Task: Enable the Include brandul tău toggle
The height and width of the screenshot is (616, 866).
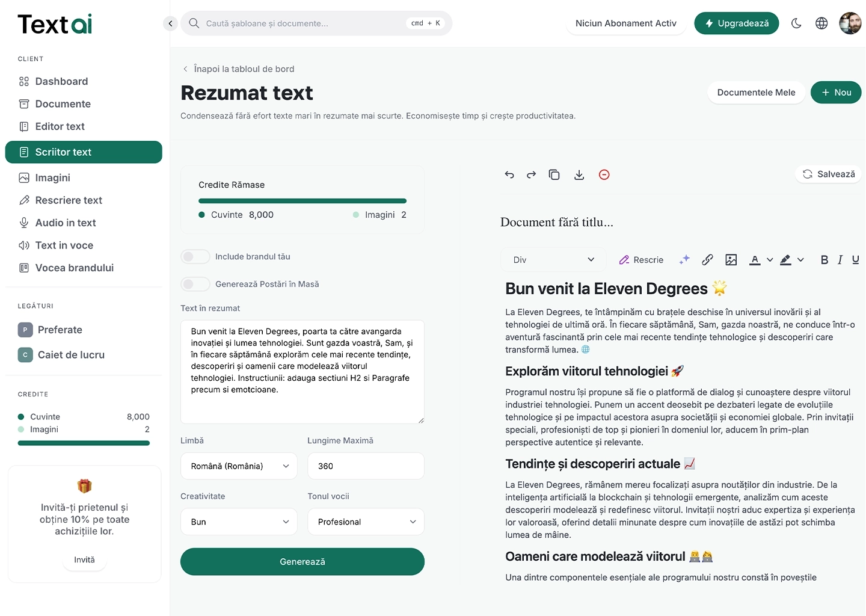Action: 195,257
